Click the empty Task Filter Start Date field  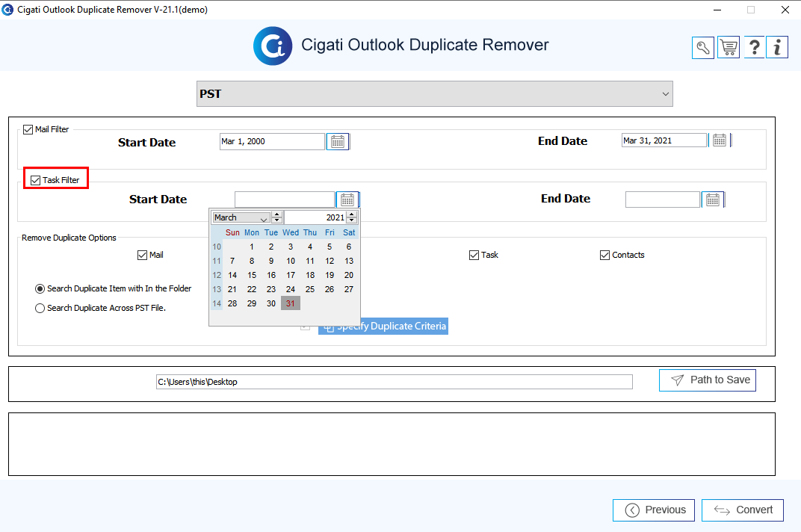[x=285, y=199]
